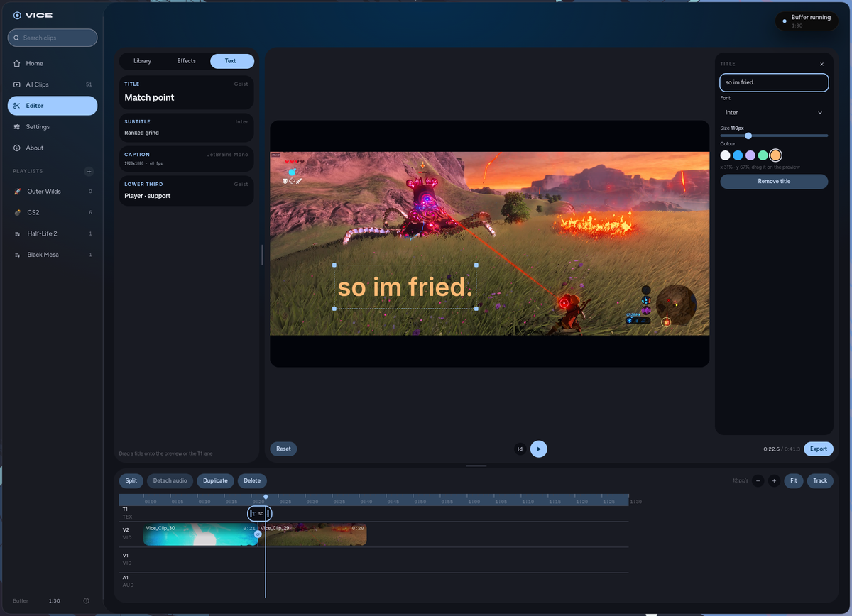Select the Text tab
This screenshot has width=852, height=616.
[231, 61]
